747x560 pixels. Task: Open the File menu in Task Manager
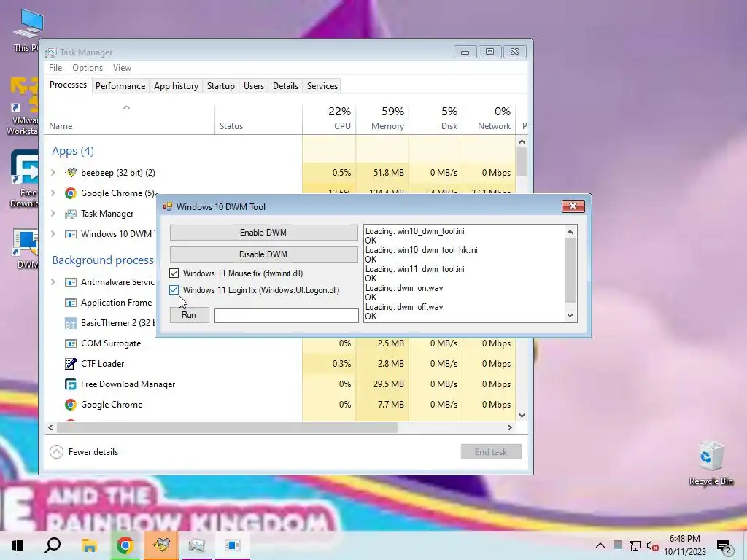(55, 68)
